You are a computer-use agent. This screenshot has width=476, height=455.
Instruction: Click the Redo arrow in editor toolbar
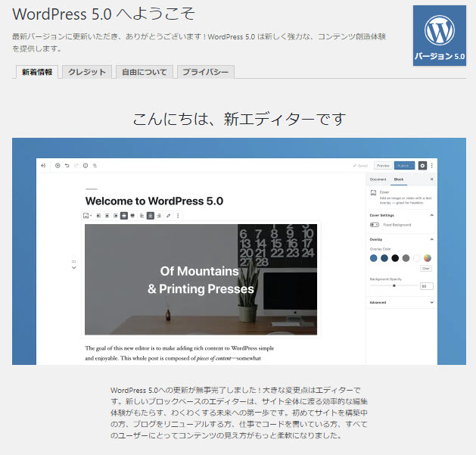(76, 166)
